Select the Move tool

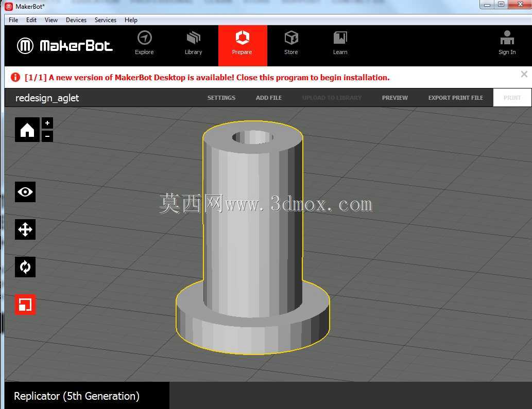(25, 229)
